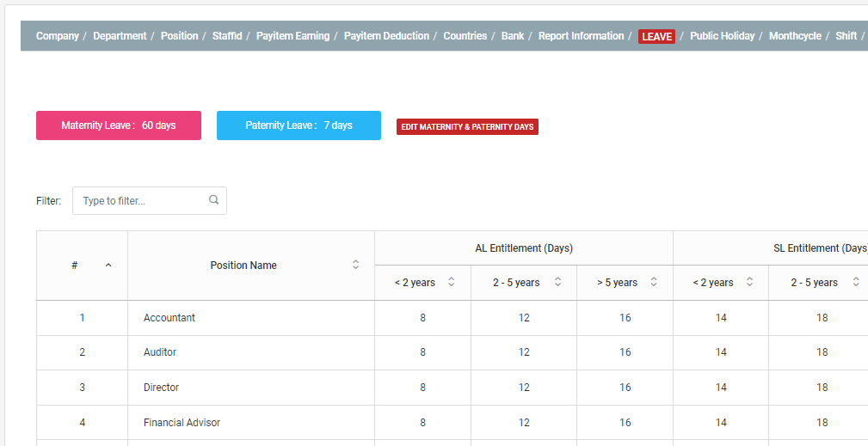
Task: Click the search magnifier icon in filter box
Action: (x=213, y=200)
